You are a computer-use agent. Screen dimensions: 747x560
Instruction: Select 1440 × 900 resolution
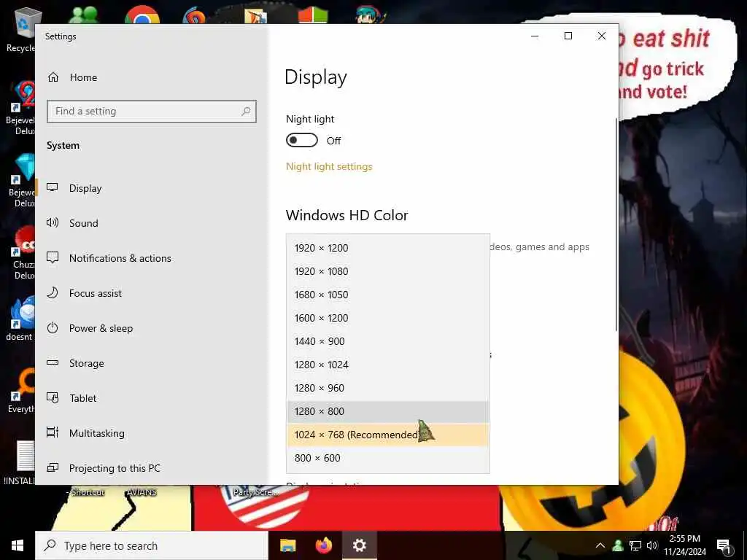(x=388, y=341)
